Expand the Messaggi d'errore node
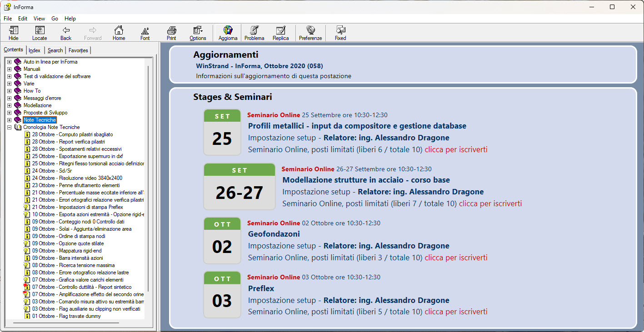This screenshot has height=332, width=644. [9, 98]
